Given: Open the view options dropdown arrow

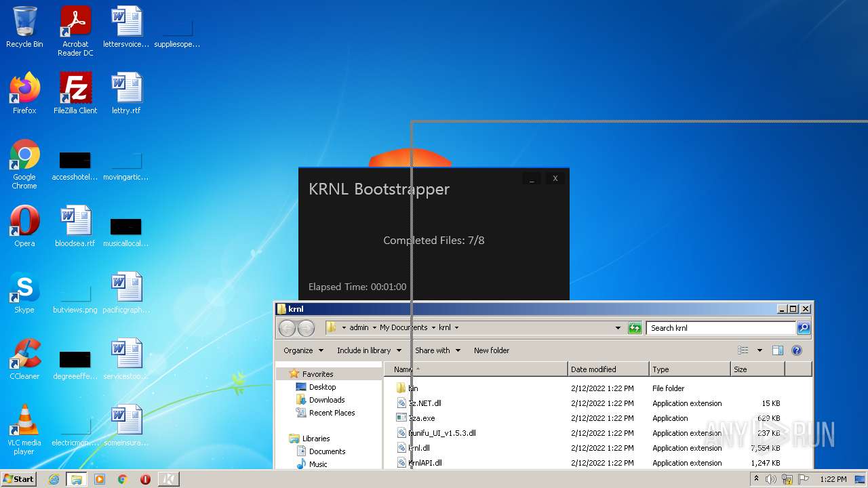Looking at the screenshot, I should (759, 350).
